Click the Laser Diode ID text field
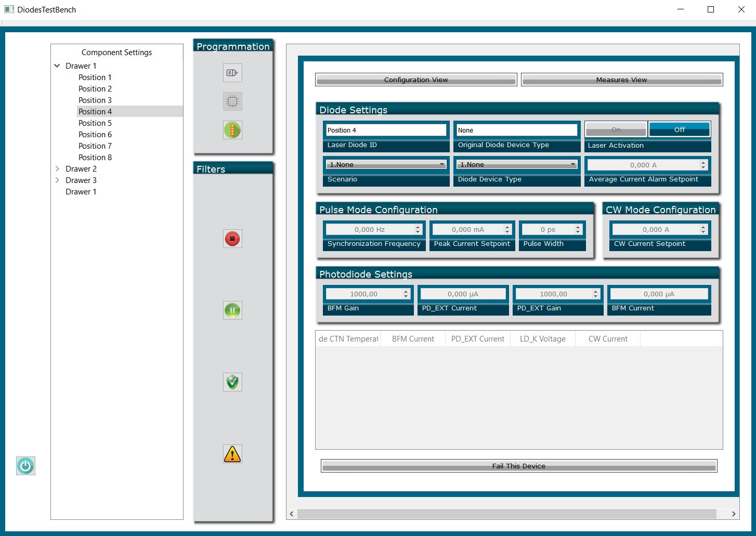 click(x=386, y=130)
